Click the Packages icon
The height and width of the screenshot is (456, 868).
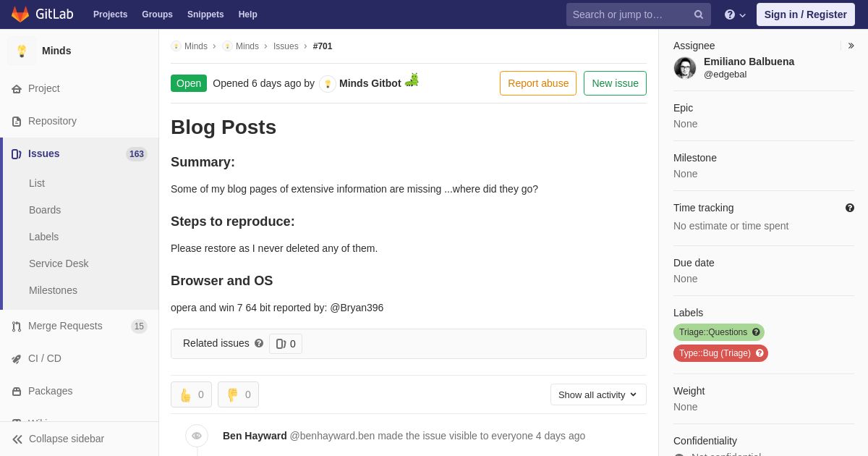(17, 391)
